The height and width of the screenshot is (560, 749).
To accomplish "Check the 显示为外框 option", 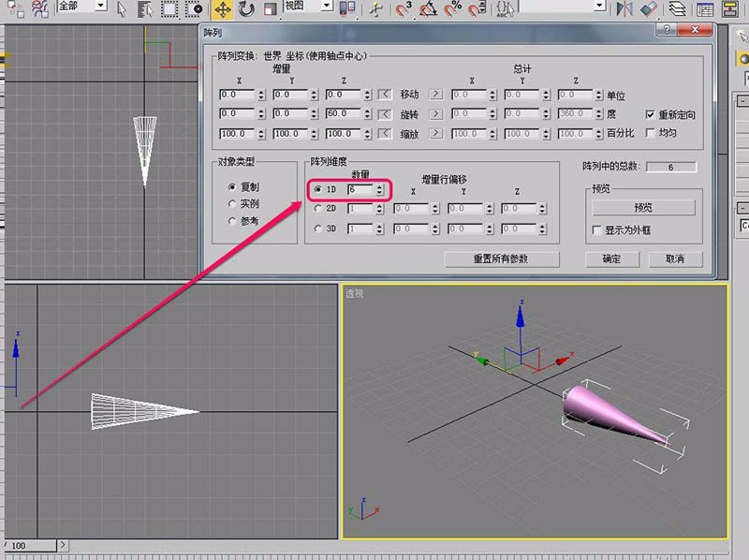I will pyautogui.click(x=597, y=229).
